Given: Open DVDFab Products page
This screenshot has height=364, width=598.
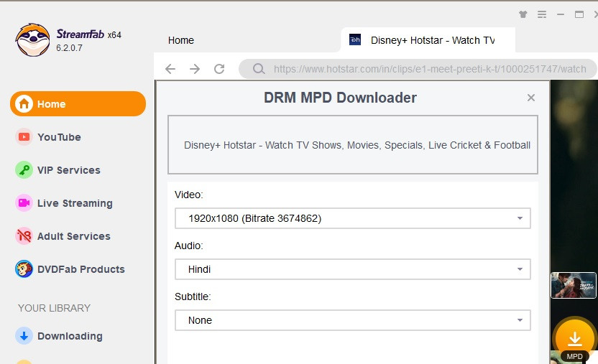Looking at the screenshot, I should pos(80,269).
